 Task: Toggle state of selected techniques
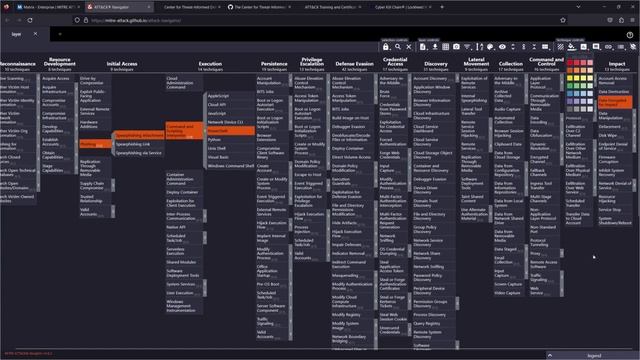[561, 47]
